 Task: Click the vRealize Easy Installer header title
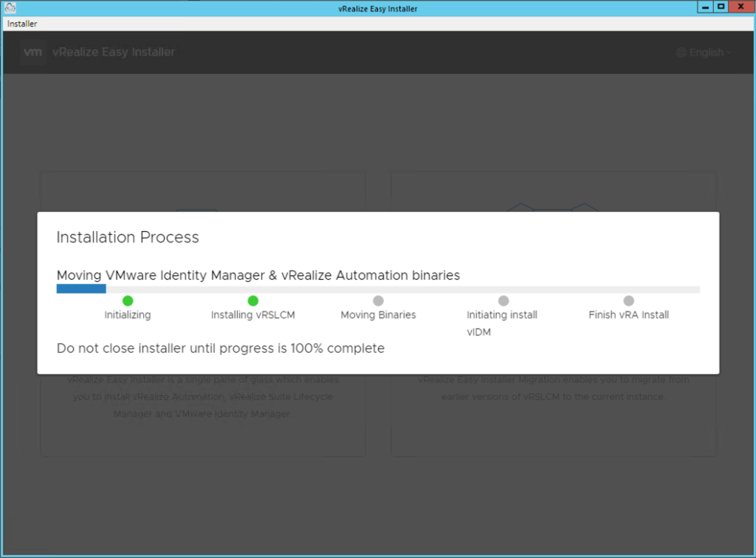coord(114,52)
